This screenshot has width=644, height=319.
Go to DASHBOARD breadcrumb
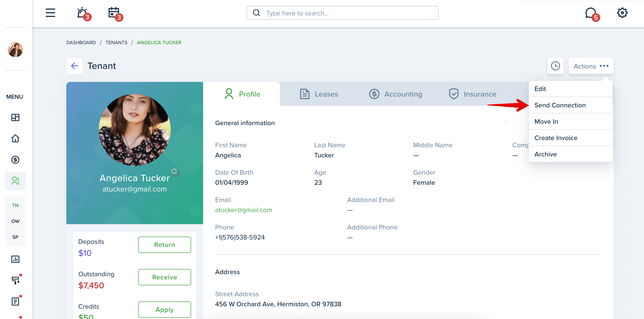pos(81,43)
